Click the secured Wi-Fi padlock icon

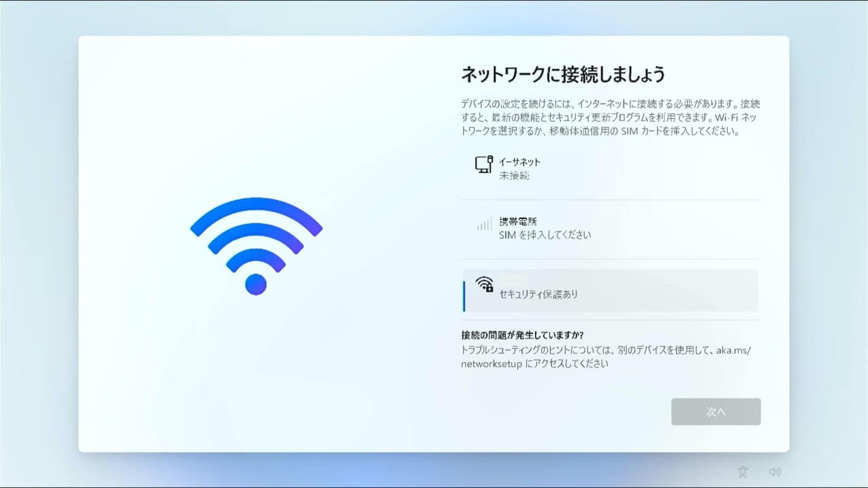click(484, 284)
